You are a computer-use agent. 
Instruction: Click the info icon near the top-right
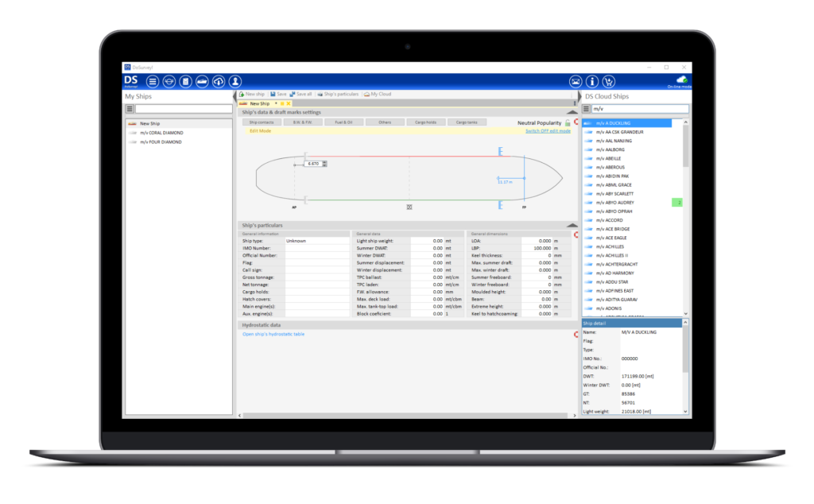click(x=592, y=81)
